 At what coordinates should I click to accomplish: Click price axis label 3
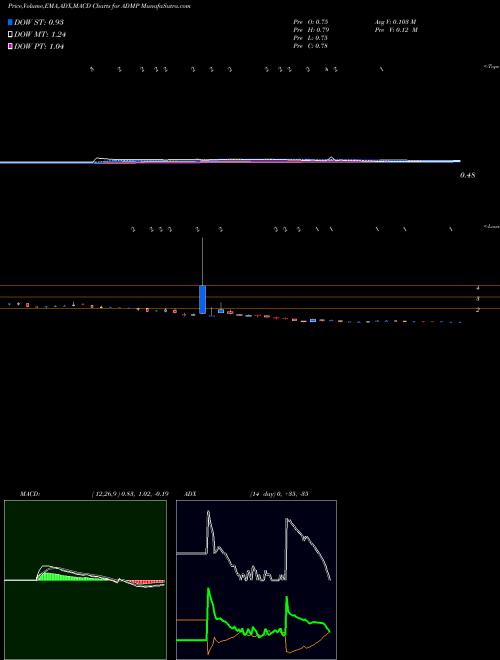tap(478, 299)
